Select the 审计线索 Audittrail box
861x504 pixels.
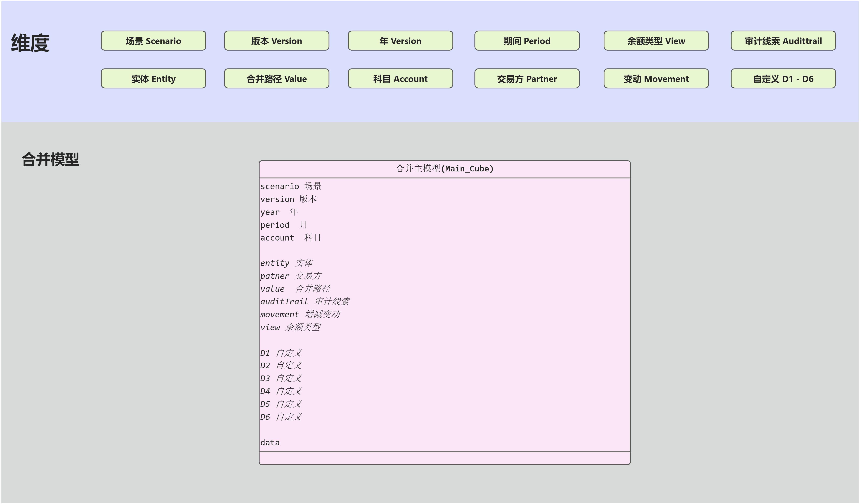coord(783,41)
